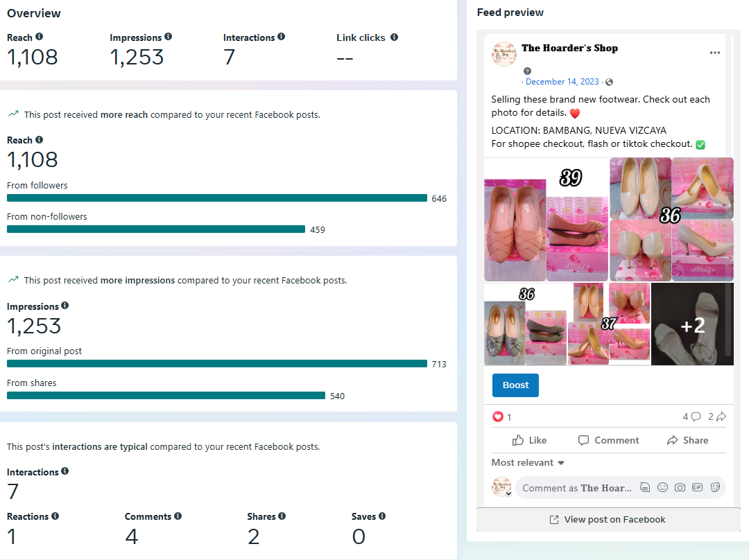Click the info icon next to Saves
This screenshot has height=560, width=749.
click(x=382, y=516)
